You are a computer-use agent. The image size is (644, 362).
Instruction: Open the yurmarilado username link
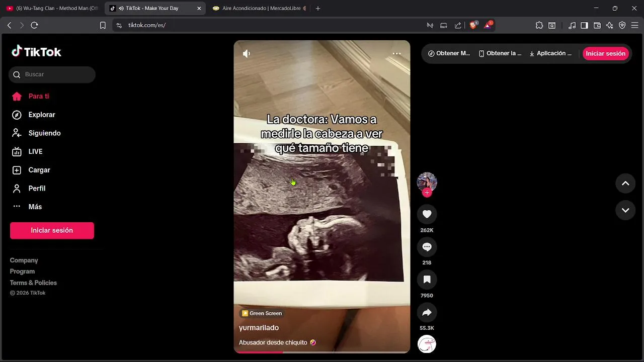pos(259,328)
